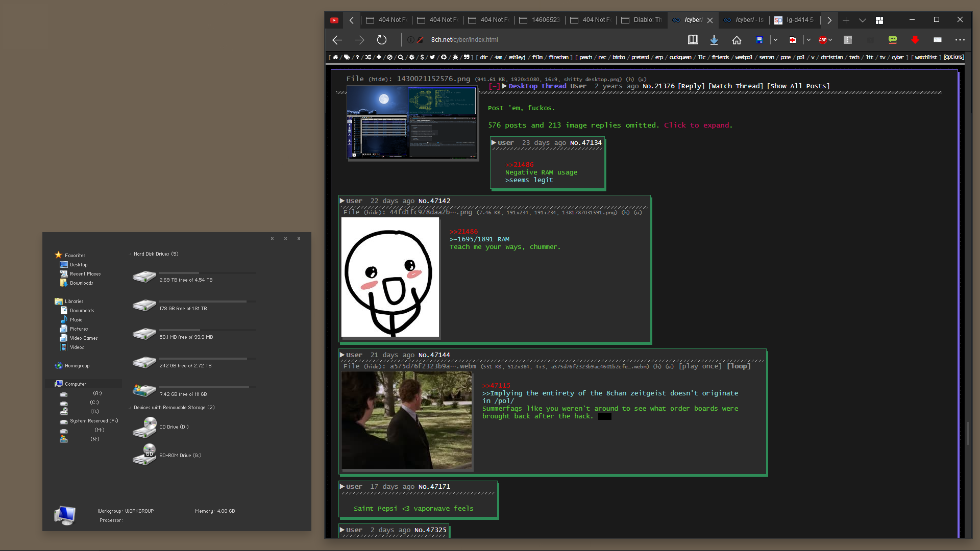Click [Reply] on thread No.21376
Viewport: 980px width, 551px height.
click(x=691, y=86)
